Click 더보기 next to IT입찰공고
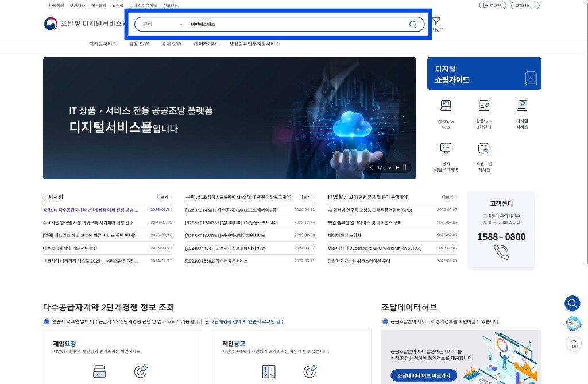The width and height of the screenshot is (588, 384). (449, 197)
